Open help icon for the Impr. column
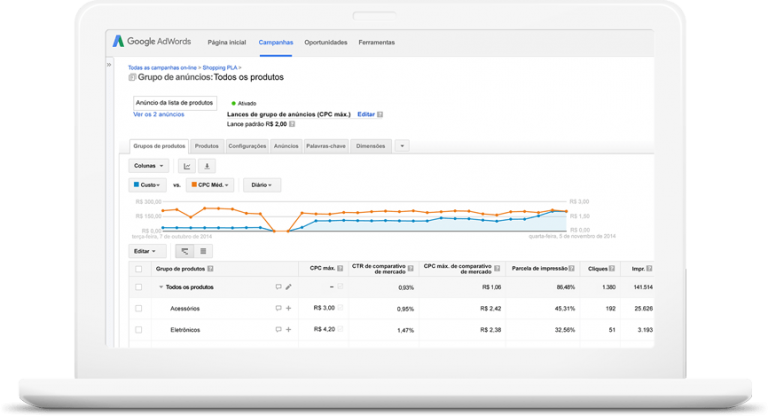Screen dimensions: 768x416 [x=649, y=269]
